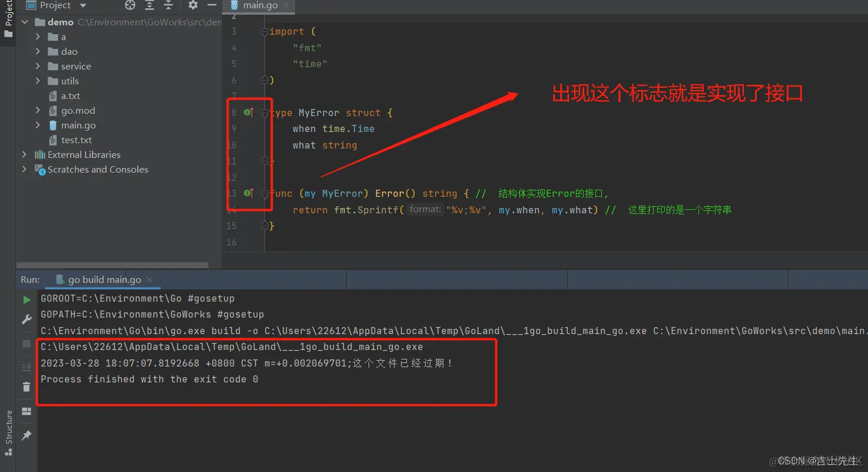Click GOPATH line in run output
Viewport: 868px width, 472px height.
point(153,315)
